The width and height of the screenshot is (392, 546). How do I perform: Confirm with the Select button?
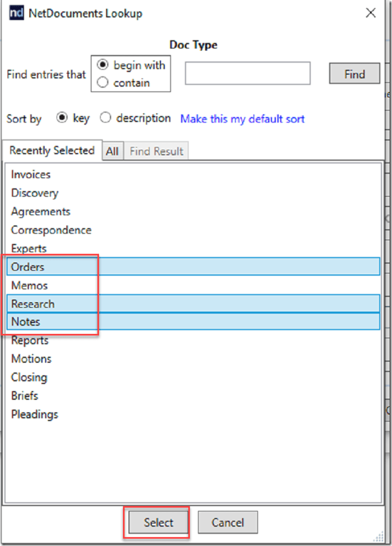pyautogui.click(x=156, y=521)
